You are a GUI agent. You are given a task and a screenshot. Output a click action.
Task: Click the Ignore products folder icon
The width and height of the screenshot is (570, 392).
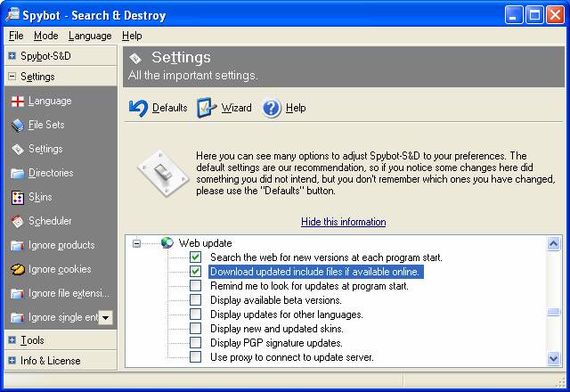click(x=18, y=246)
